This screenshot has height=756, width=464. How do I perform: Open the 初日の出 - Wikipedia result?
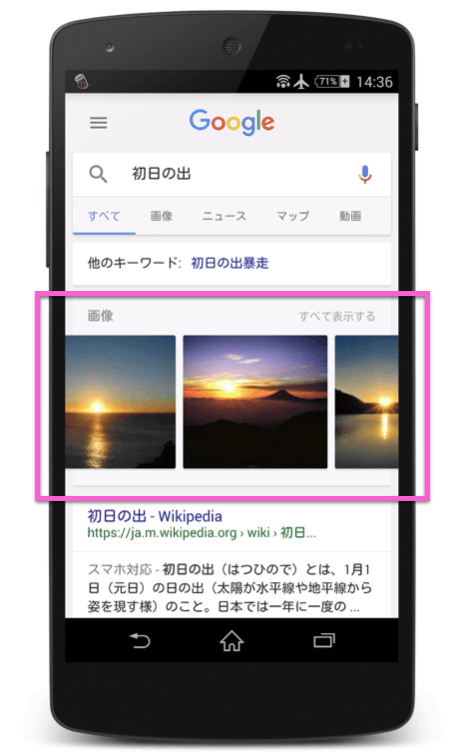point(154,516)
